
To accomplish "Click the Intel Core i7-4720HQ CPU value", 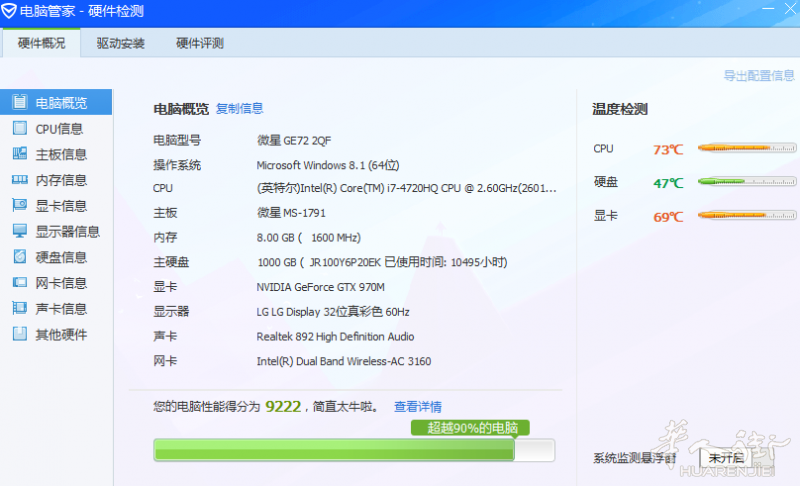I will pyautogui.click(x=406, y=188).
